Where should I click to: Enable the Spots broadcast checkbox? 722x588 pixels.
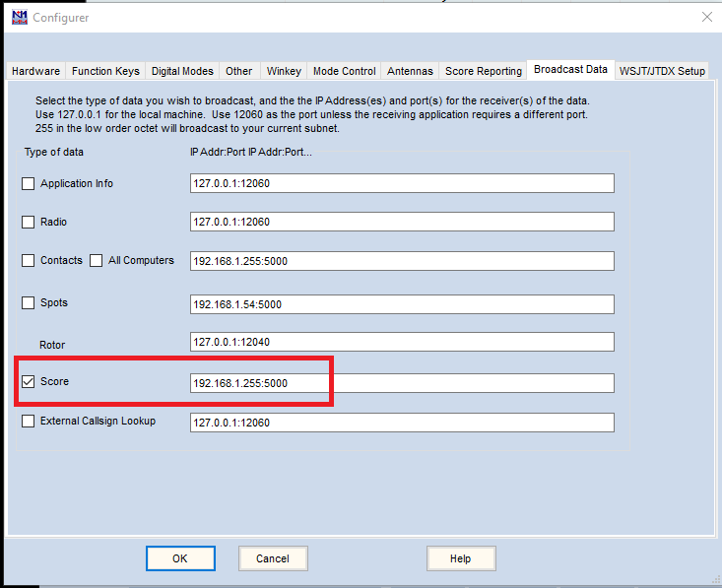coord(29,303)
